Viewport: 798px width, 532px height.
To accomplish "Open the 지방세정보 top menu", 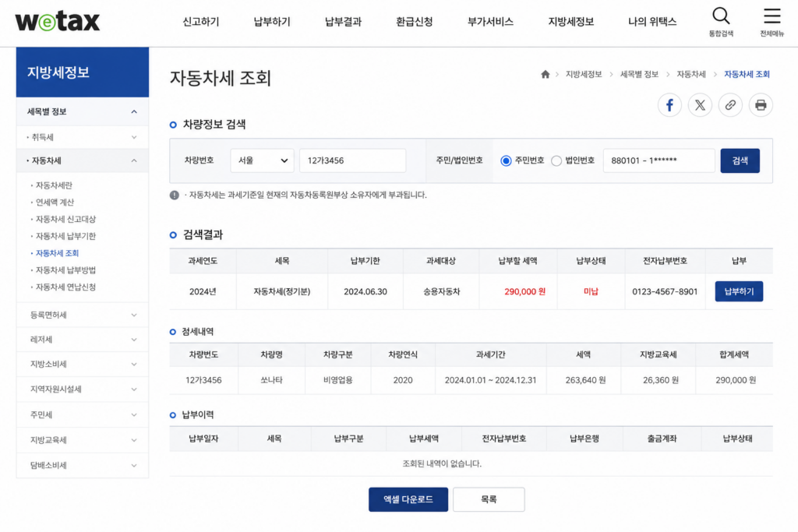I will click(x=570, y=22).
